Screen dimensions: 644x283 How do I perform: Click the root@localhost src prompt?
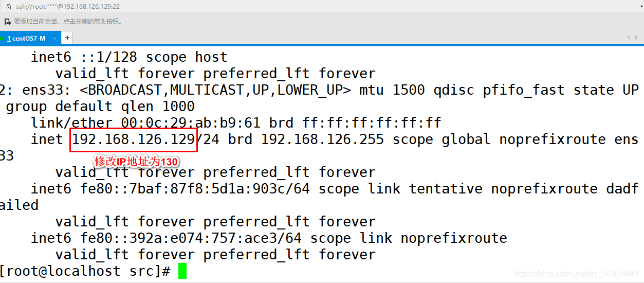coord(85,271)
